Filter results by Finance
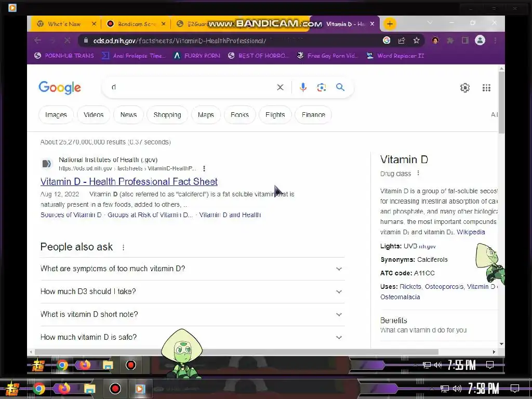 coord(313,115)
